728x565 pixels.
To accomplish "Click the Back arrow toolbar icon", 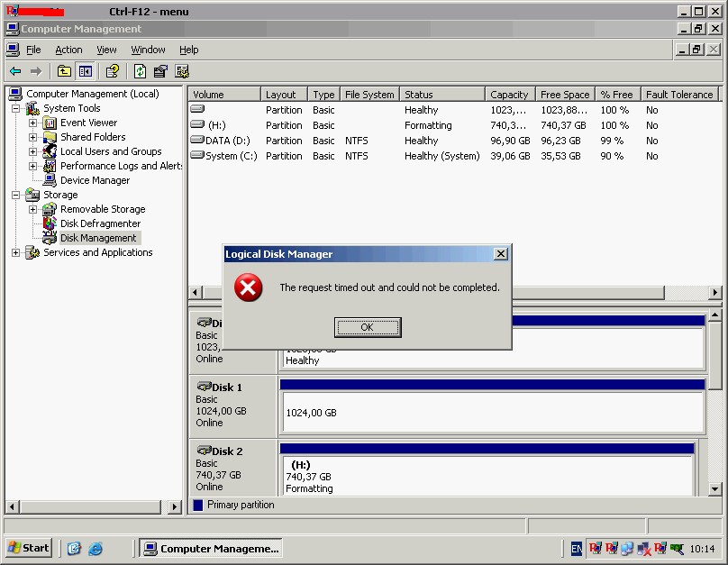I will coord(15,71).
